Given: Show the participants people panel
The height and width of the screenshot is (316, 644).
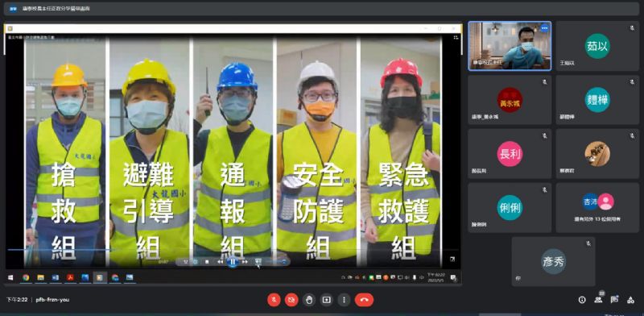Looking at the screenshot, I should click(598, 300).
